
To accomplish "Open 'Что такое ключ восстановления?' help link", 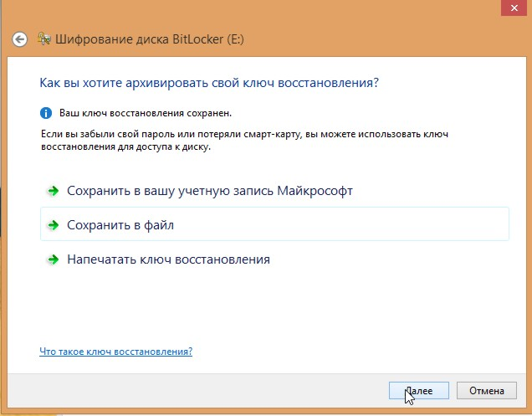I will (116, 352).
